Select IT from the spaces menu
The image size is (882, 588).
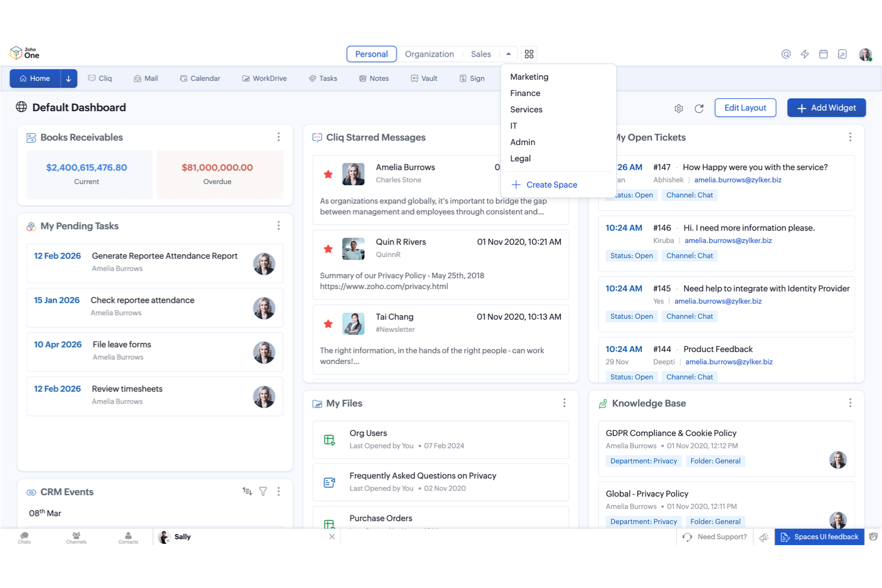click(514, 126)
